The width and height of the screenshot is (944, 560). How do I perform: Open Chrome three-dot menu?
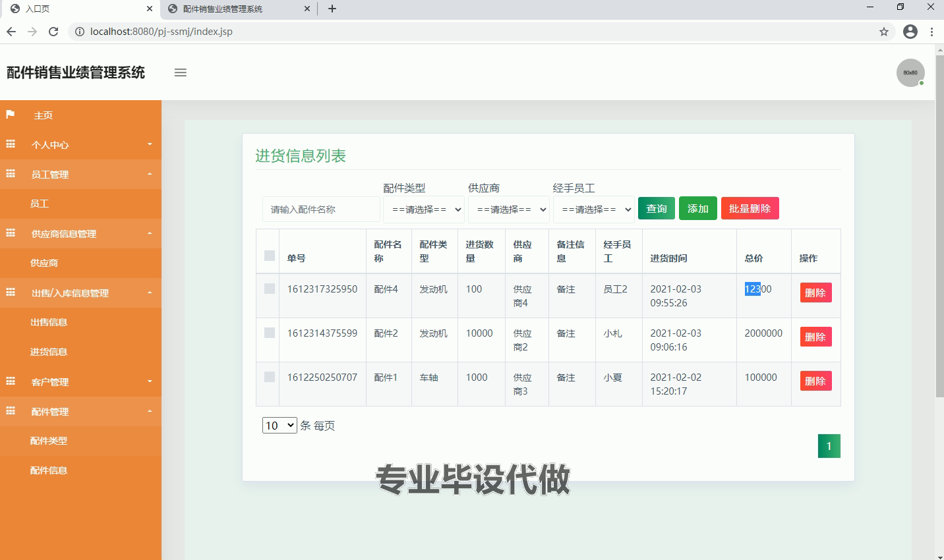coord(931,32)
